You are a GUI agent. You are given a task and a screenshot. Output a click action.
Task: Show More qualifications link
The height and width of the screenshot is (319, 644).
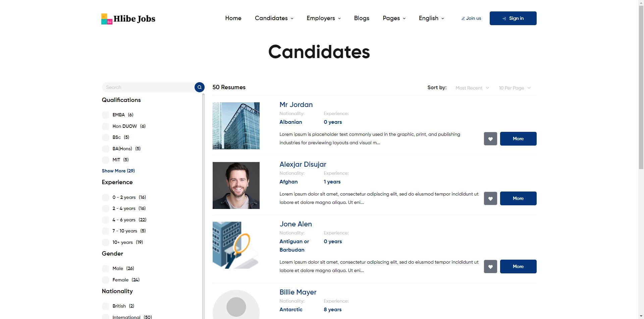point(118,171)
